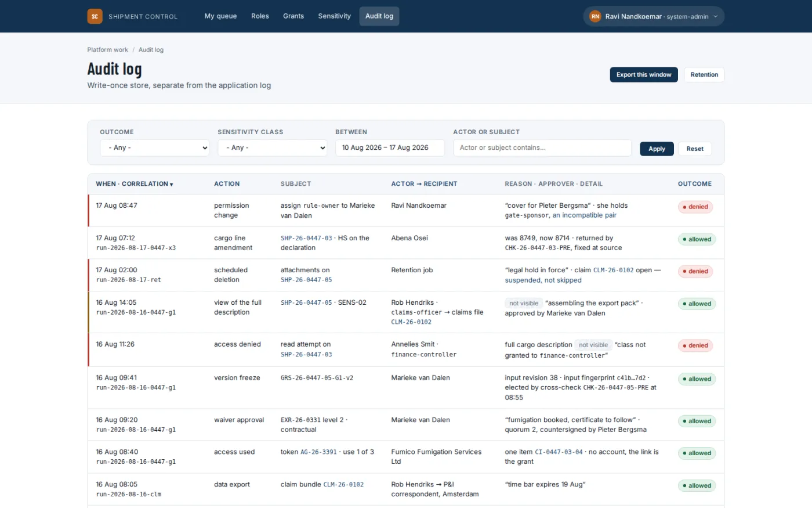Open SHP-26-0447-05 link in view of full description row
Screen dimensions: 812x508
tap(306, 302)
